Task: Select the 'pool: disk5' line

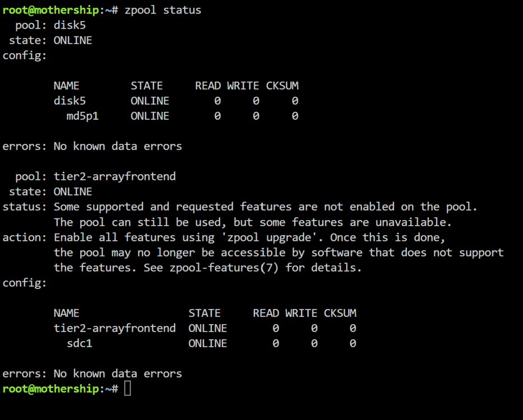Action: coord(50,25)
